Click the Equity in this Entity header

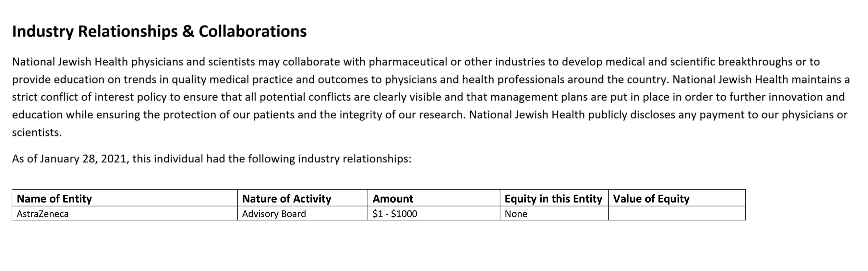point(554,198)
